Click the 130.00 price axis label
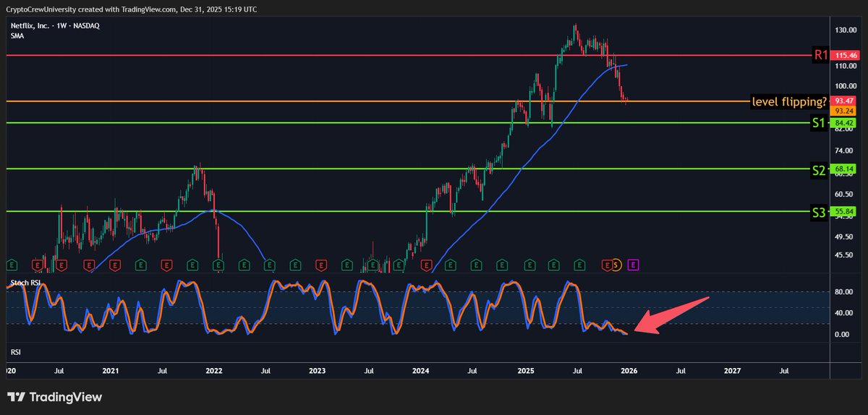The width and height of the screenshot is (868, 415). [846, 30]
